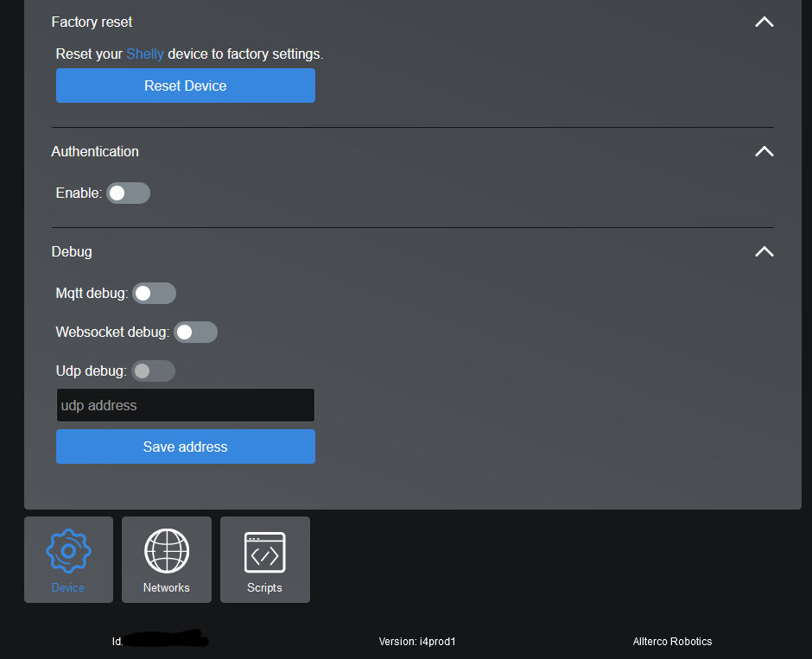Click the udp address input field

pyautogui.click(x=185, y=405)
